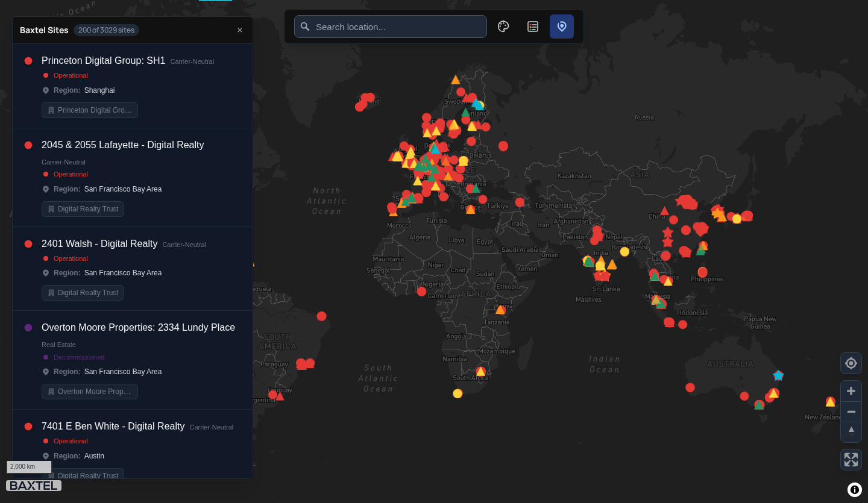The width and height of the screenshot is (868, 503).
Task: Click the Baxtel logo
Action: click(34, 486)
